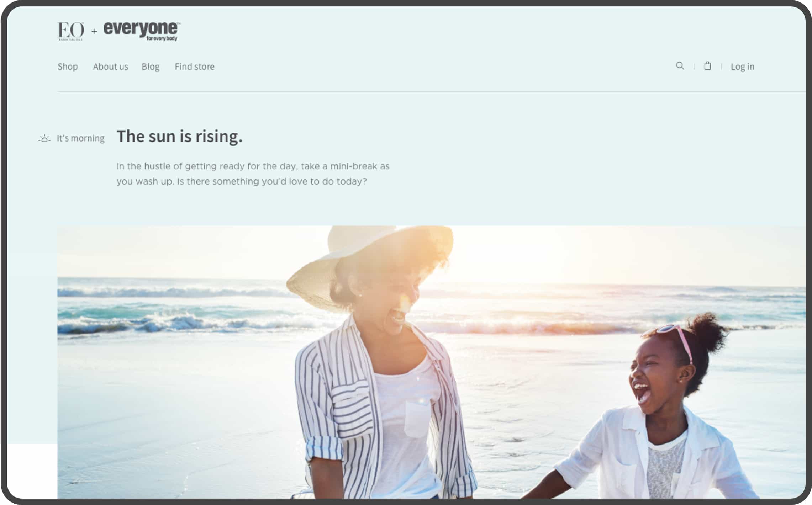812x505 pixels.
Task: Click the everyone for every body logo
Action: pyautogui.click(x=142, y=31)
